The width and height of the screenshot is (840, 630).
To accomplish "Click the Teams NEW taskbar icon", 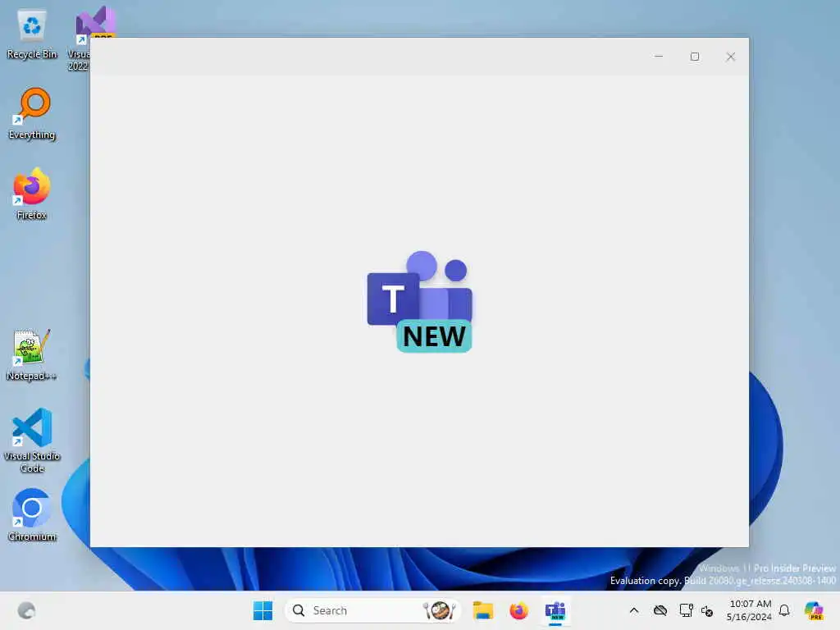I will tap(555, 610).
